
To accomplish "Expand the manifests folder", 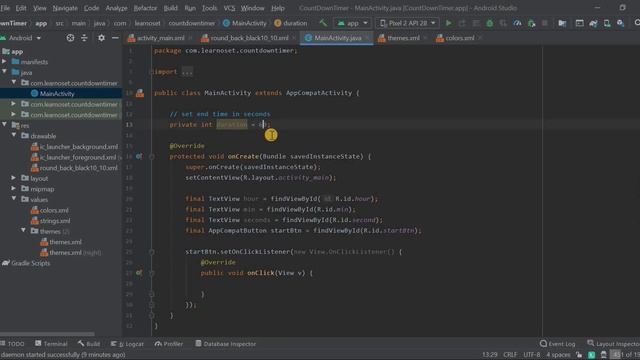I will (x=4, y=62).
